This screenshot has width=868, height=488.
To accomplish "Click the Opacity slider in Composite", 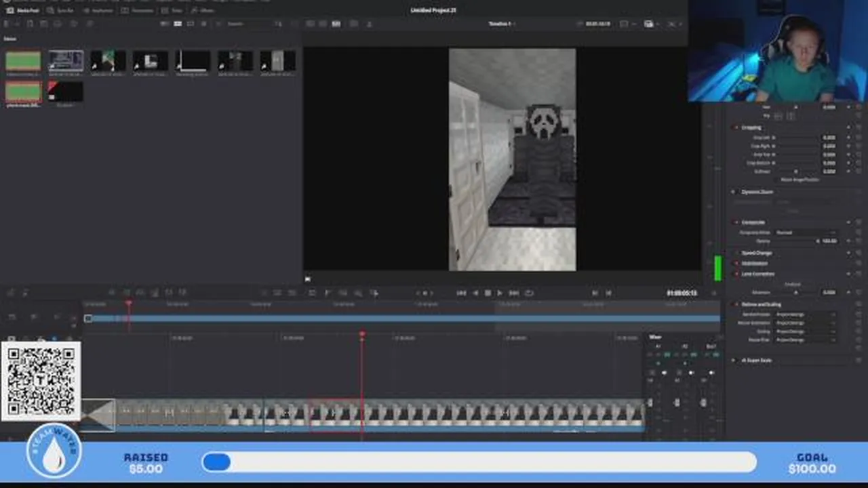I will click(x=795, y=241).
